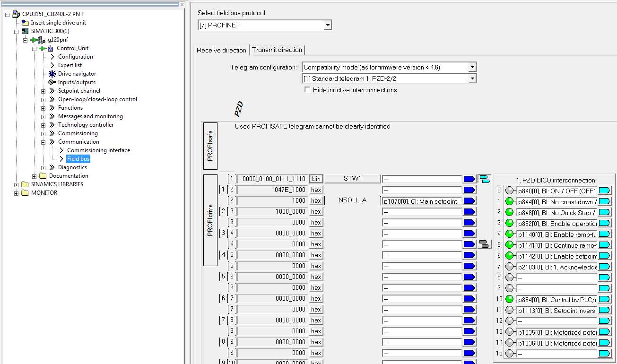Image resolution: width=617 pixels, height=364 pixels.
Task: Click cyan arrow for p852[0] Enable operation
Action: [604, 223]
